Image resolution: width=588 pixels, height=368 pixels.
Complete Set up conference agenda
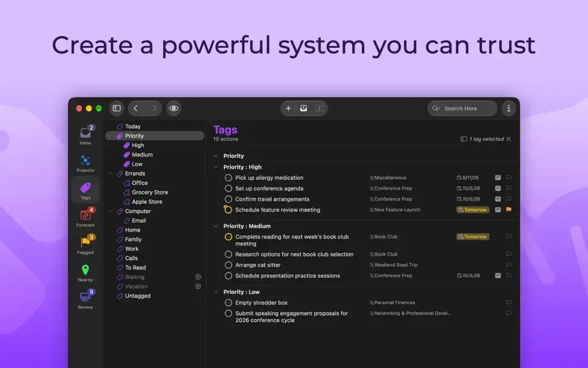coord(228,188)
